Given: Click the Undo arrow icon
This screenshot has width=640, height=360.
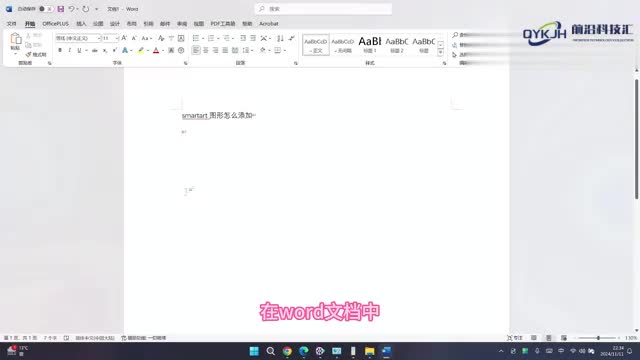Looking at the screenshot, I should (71, 9).
